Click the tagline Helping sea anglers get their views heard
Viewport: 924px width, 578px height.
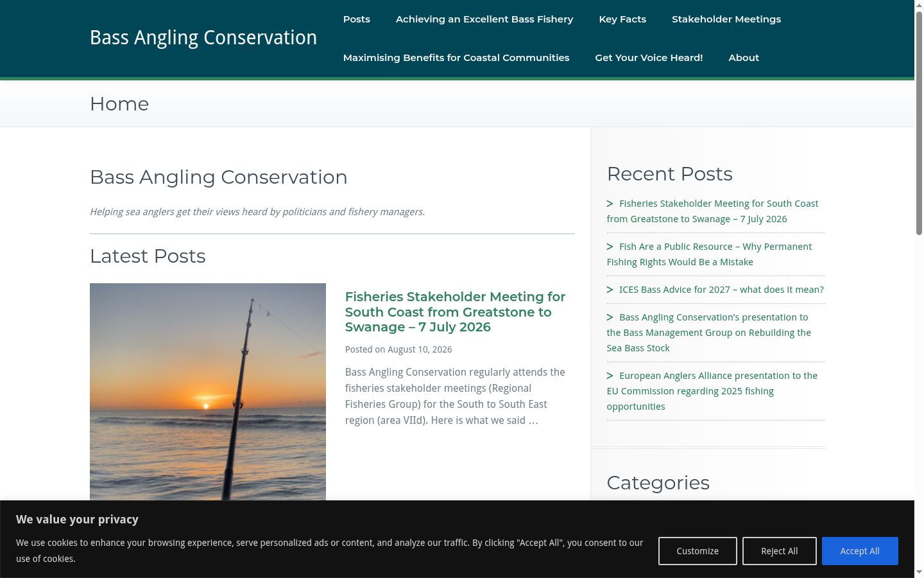coord(257,212)
